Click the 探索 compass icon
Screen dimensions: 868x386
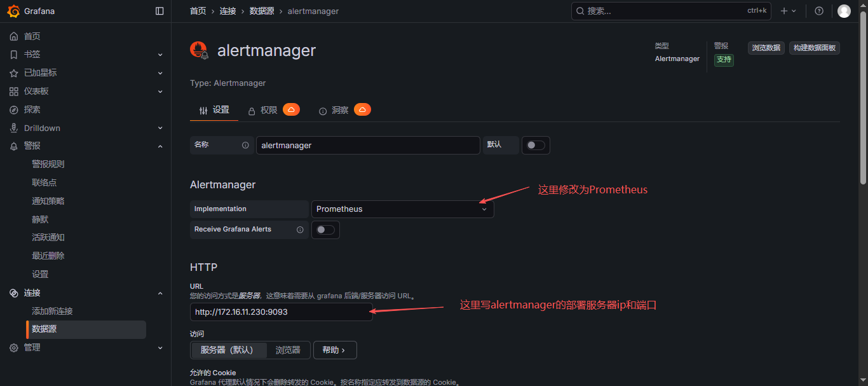[x=14, y=110]
